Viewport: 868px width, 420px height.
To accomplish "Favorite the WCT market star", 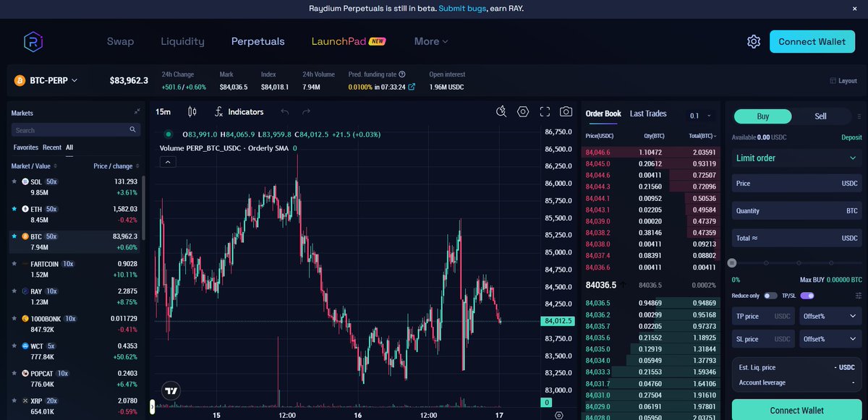I will pyautogui.click(x=14, y=346).
